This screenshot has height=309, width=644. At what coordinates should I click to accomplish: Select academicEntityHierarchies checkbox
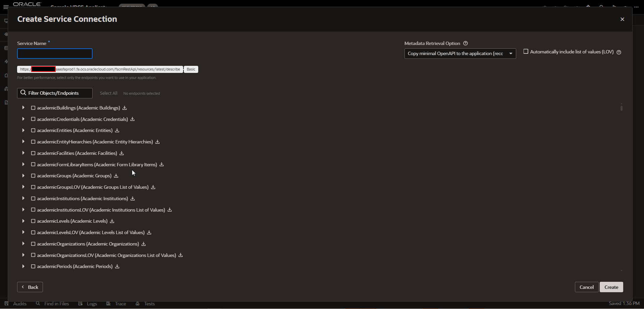[33, 142]
